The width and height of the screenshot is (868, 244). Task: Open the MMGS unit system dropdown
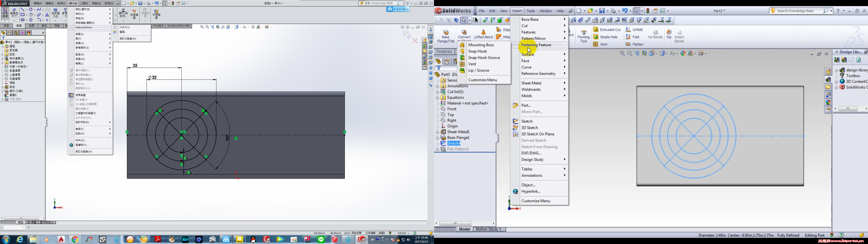point(404,233)
